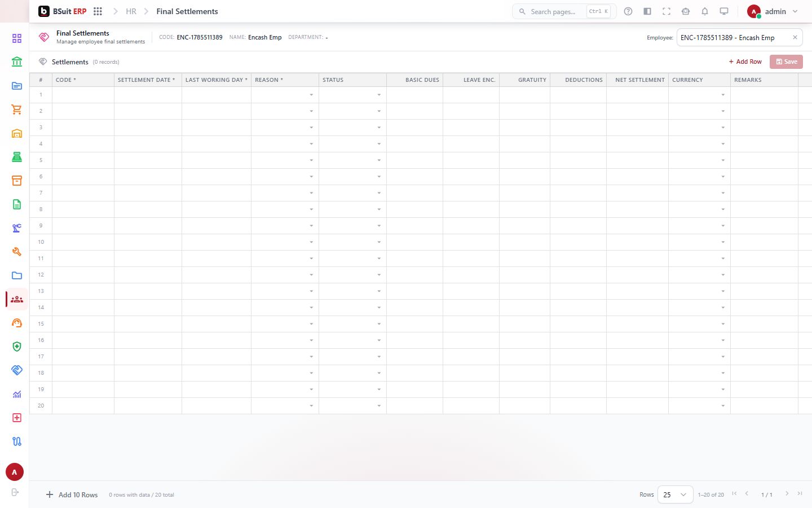
Task: Expand Reason dropdown in row 1
Action: coord(311,95)
